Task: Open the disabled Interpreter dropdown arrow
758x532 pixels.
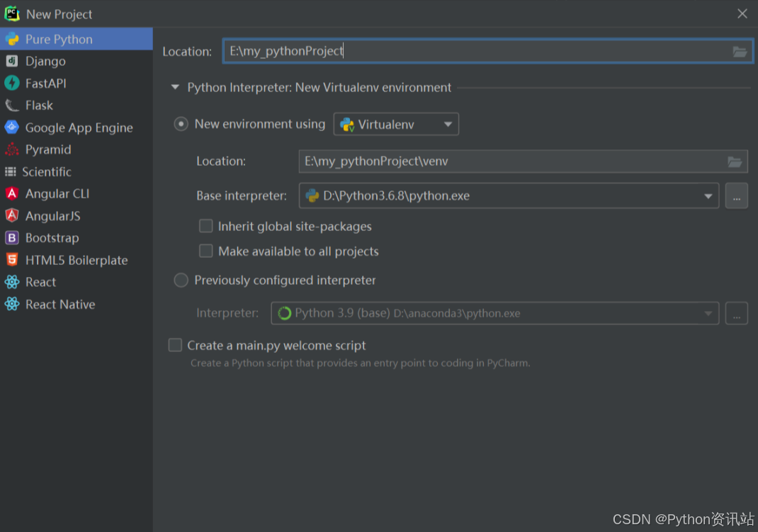Action: [708, 314]
